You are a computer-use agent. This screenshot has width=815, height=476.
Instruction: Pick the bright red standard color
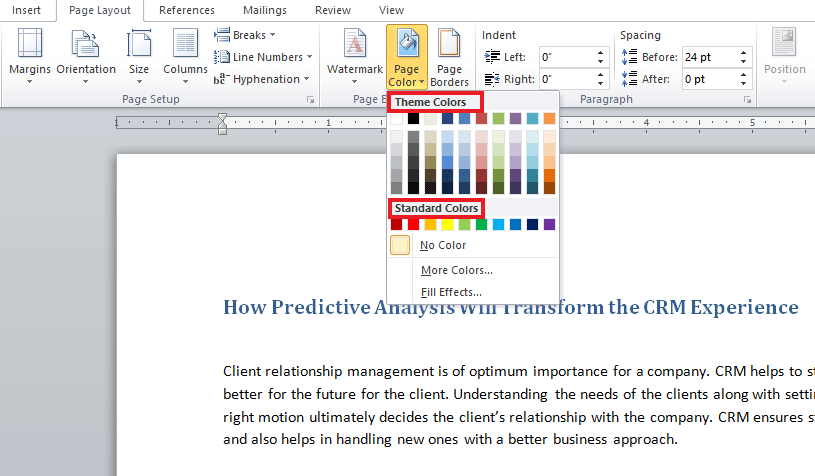(413, 224)
